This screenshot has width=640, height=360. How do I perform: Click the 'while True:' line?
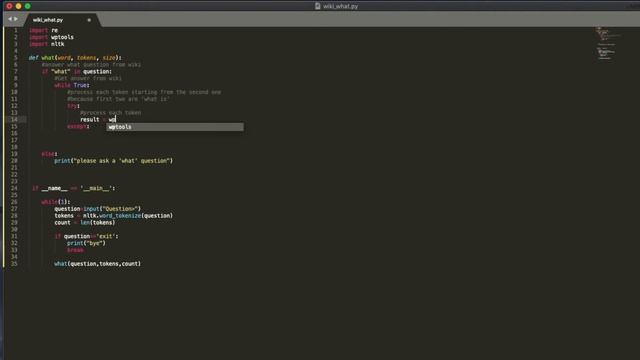point(72,85)
